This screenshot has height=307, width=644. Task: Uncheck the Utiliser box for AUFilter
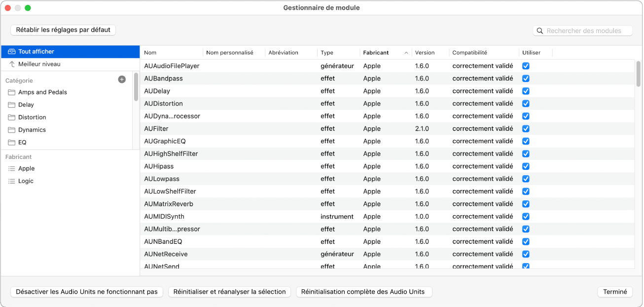tap(526, 128)
